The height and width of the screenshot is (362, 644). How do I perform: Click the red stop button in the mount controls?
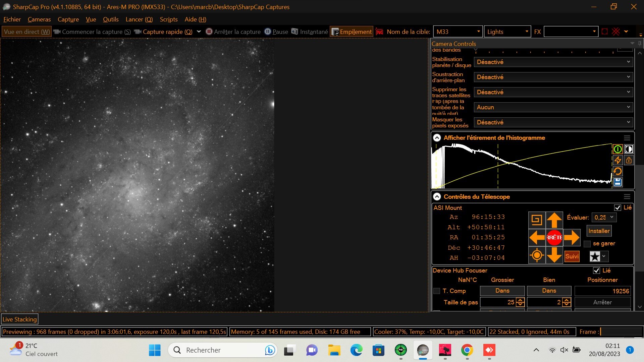554,237
